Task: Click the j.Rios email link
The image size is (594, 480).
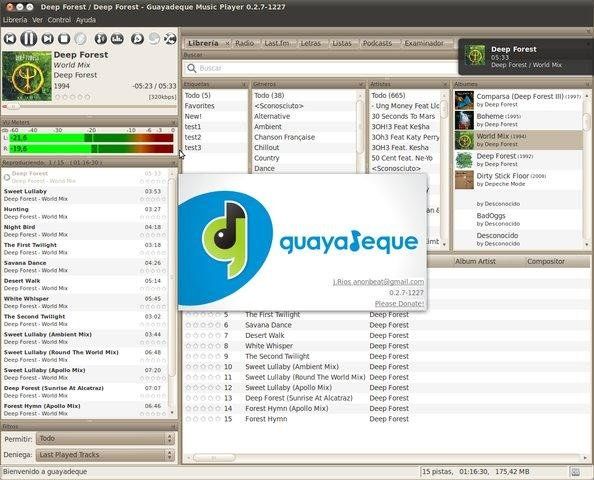Action: (x=378, y=282)
